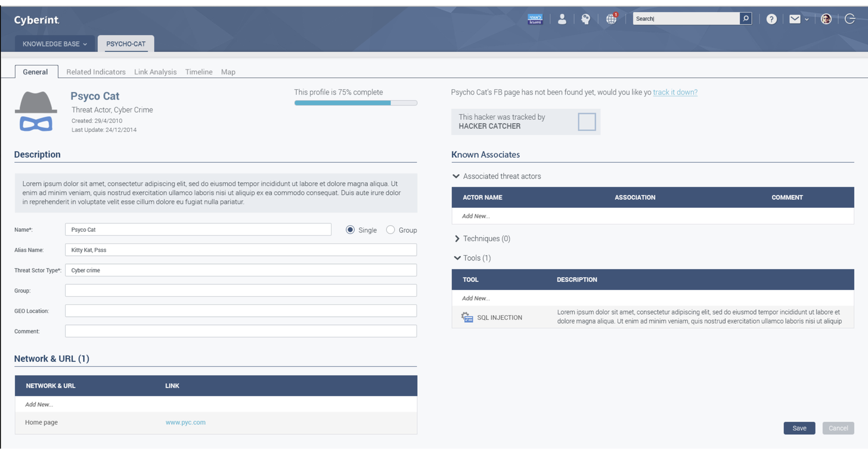Click DESCRIPTION column header in Tools table
The width and height of the screenshot is (868, 454).
(576, 279)
